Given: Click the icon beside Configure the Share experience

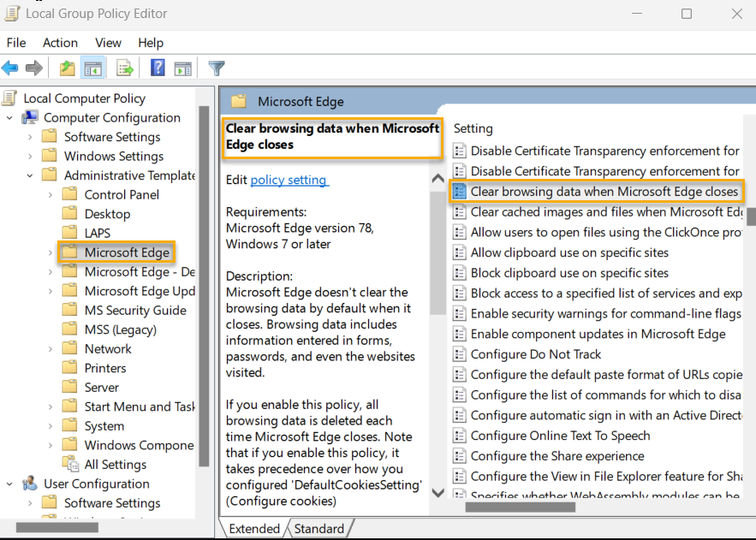Looking at the screenshot, I should [x=460, y=455].
